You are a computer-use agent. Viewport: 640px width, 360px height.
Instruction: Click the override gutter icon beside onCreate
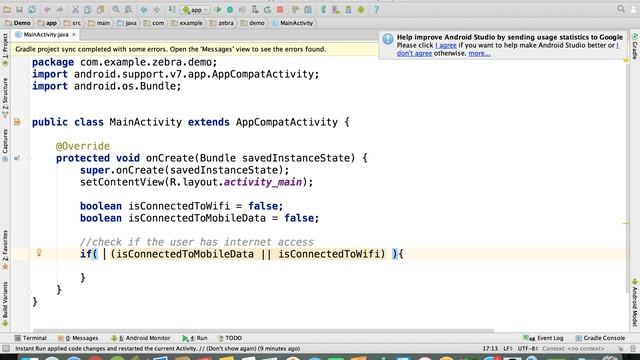(x=17, y=158)
